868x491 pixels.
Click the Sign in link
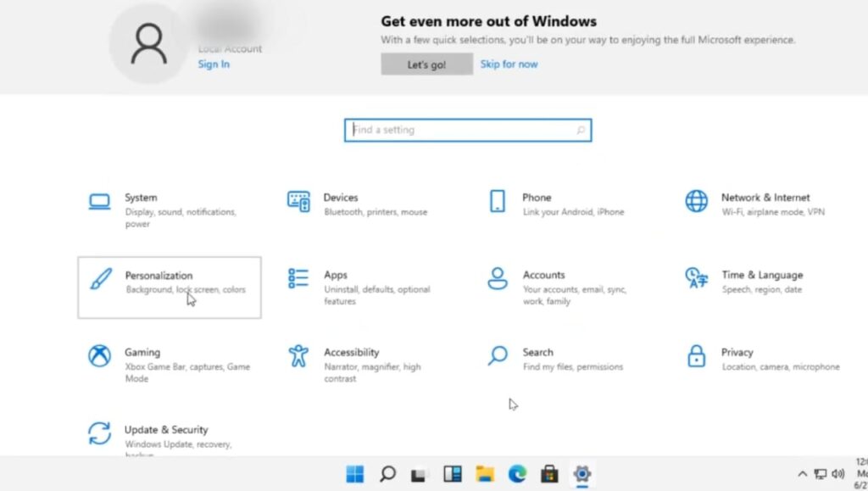[214, 64]
